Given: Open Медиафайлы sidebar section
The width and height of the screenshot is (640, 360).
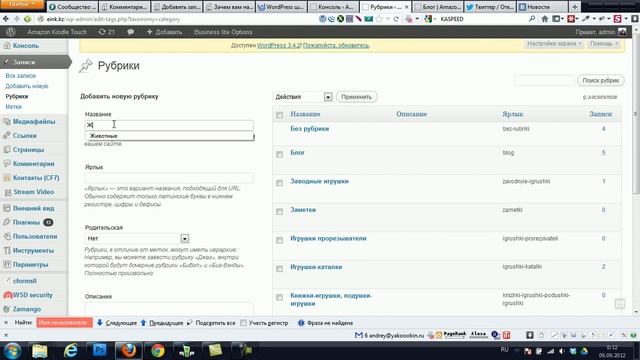Looking at the screenshot, I should [33, 122].
